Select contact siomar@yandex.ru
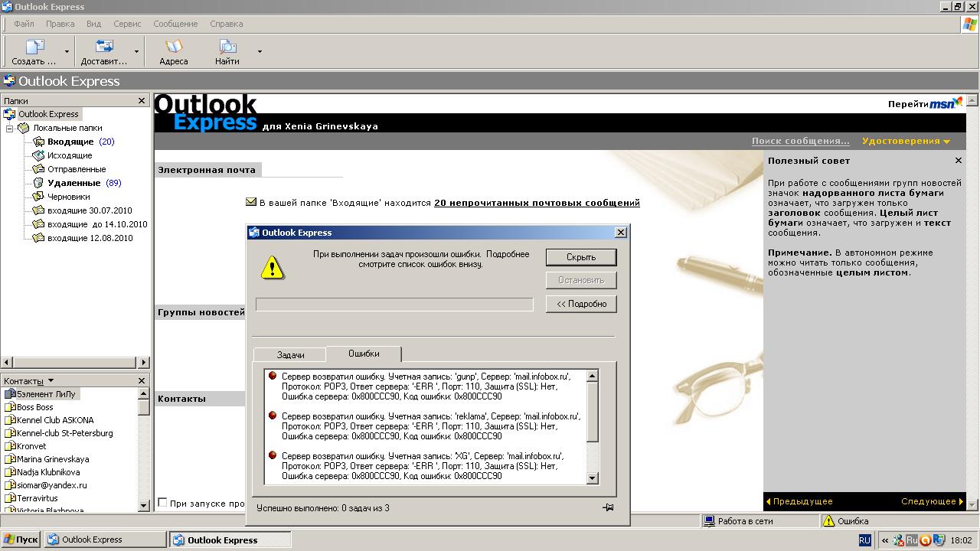The image size is (980, 551). point(51,485)
